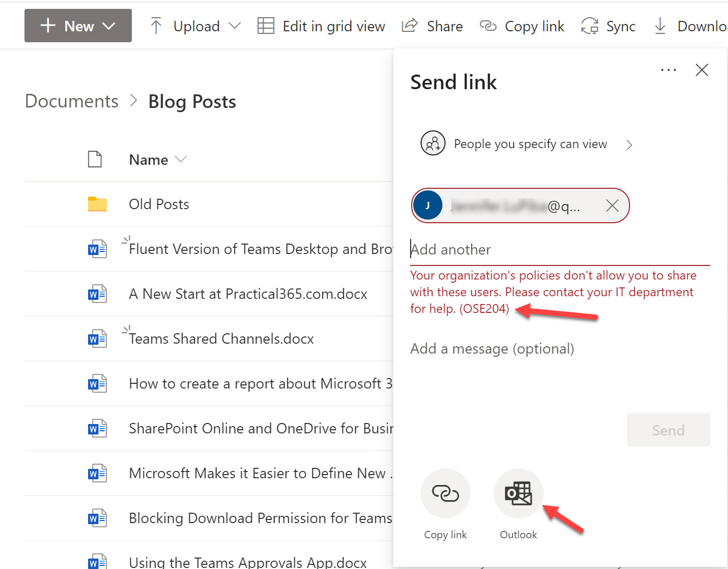The height and width of the screenshot is (569, 728).
Task: Remove the recipient with the X icon
Action: point(612,206)
